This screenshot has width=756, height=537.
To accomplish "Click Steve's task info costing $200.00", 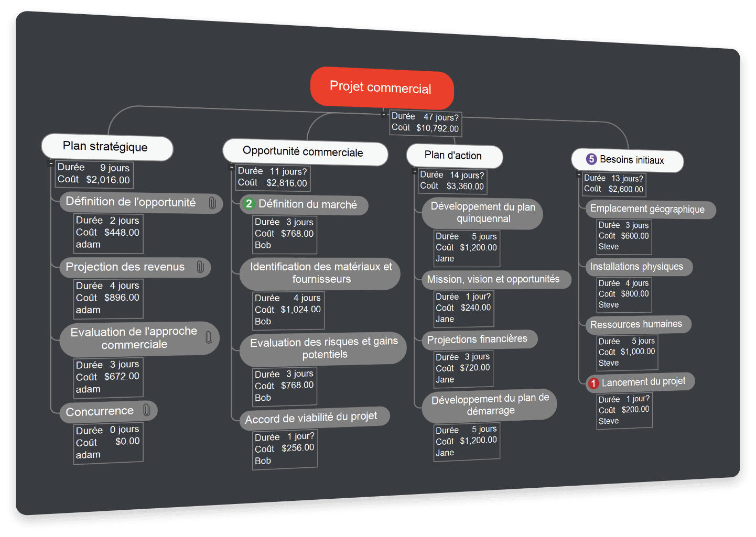I will coord(624,411).
